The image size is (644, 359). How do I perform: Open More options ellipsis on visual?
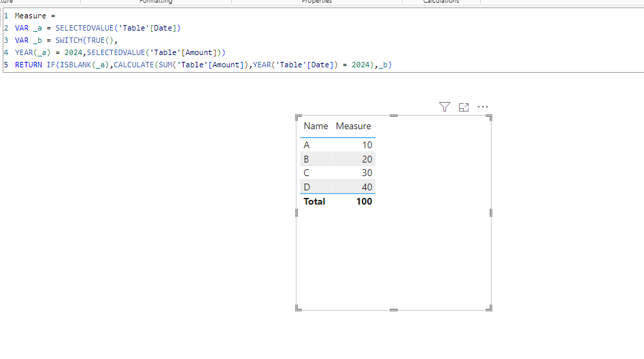click(x=483, y=107)
